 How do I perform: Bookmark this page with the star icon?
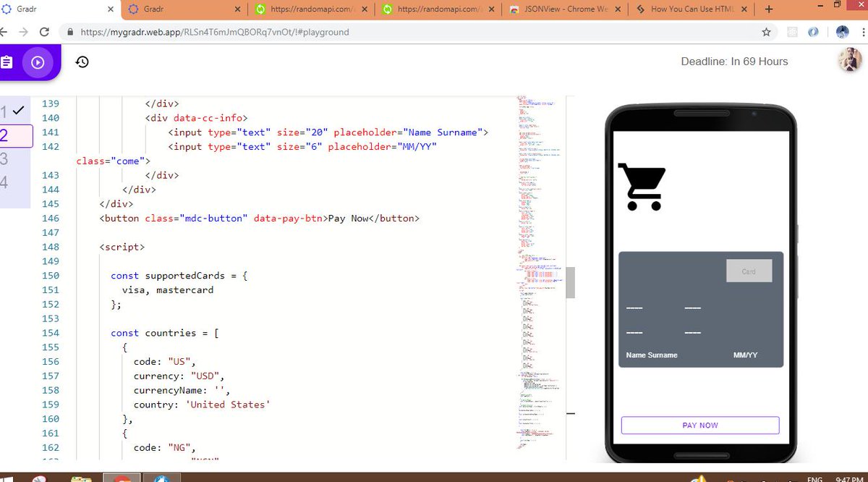coord(766,33)
